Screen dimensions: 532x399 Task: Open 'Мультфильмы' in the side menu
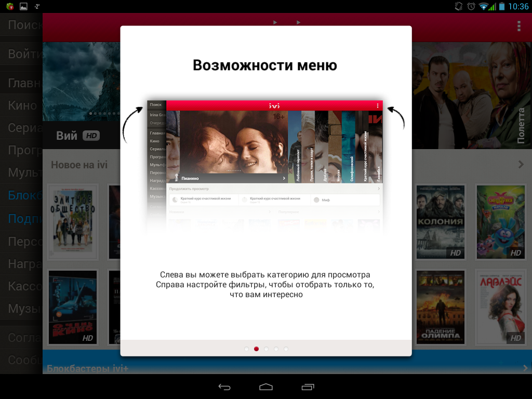point(21,172)
